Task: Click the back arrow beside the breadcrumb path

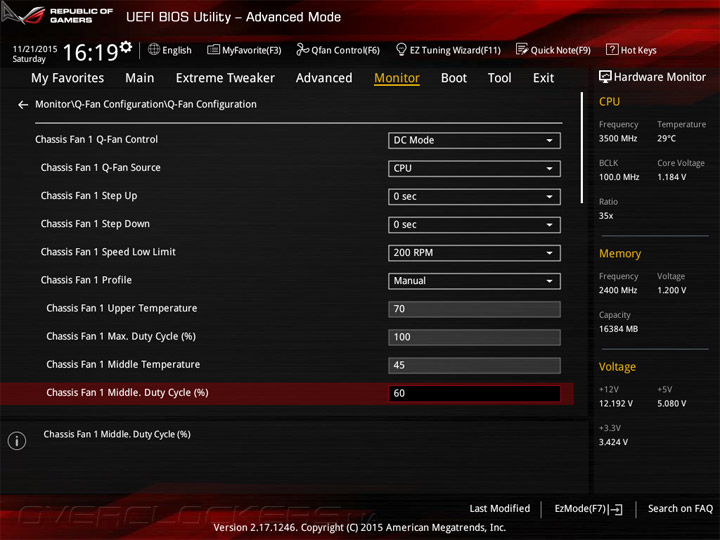Action: [23, 105]
